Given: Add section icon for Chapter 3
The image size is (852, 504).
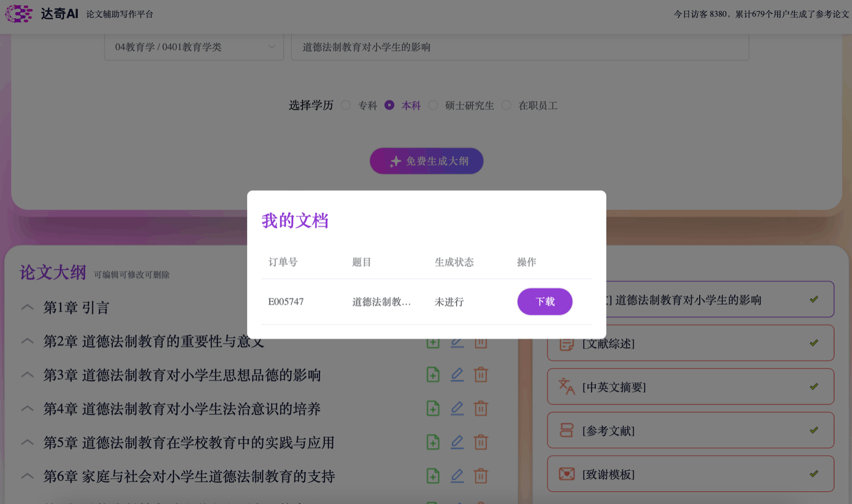Looking at the screenshot, I should click(433, 375).
